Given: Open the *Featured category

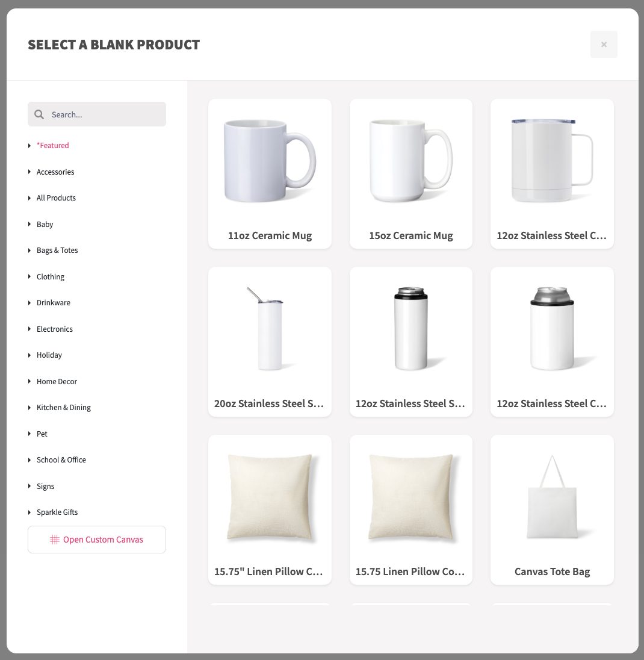Looking at the screenshot, I should pos(52,146).
